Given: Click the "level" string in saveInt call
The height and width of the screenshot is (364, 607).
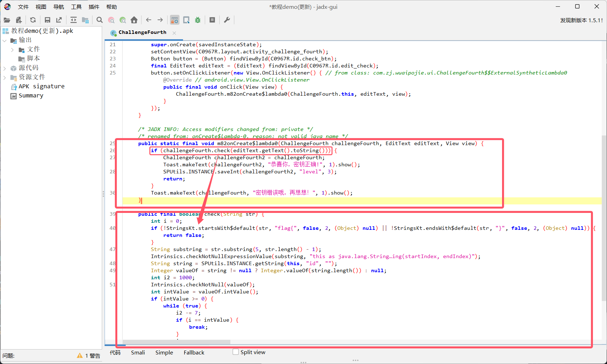Looking at the screenshot, I should click(x=311, y=172).
